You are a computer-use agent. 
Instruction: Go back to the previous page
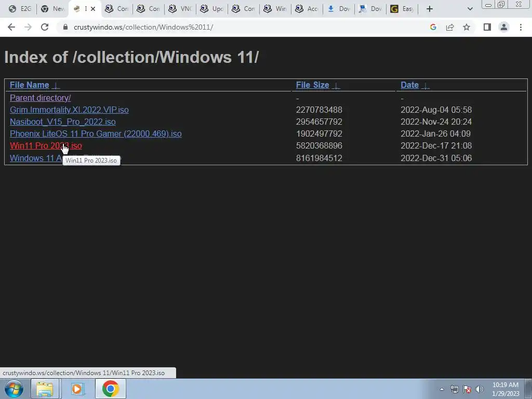(x=11, y=27)
